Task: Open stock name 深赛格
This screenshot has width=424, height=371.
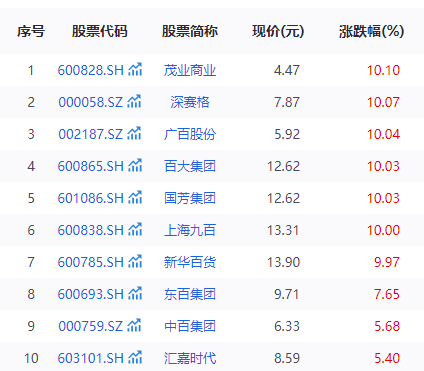Action: 190,102
